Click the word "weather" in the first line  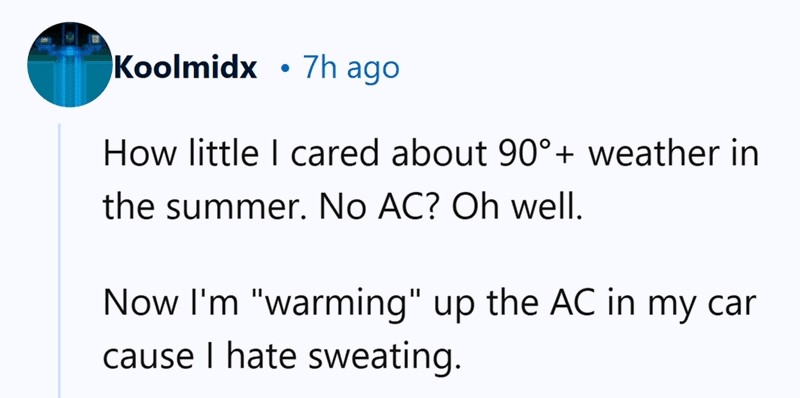[x=654, y=155]
